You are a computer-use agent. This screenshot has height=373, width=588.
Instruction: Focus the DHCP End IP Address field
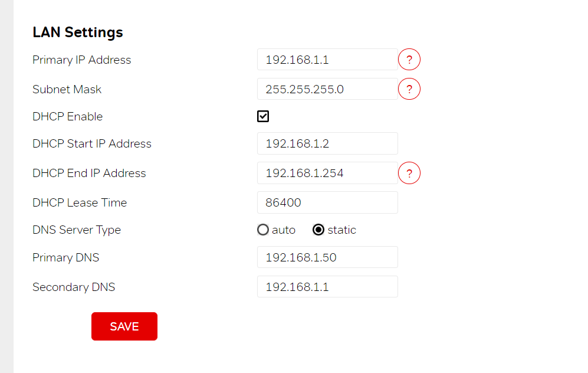327,173
